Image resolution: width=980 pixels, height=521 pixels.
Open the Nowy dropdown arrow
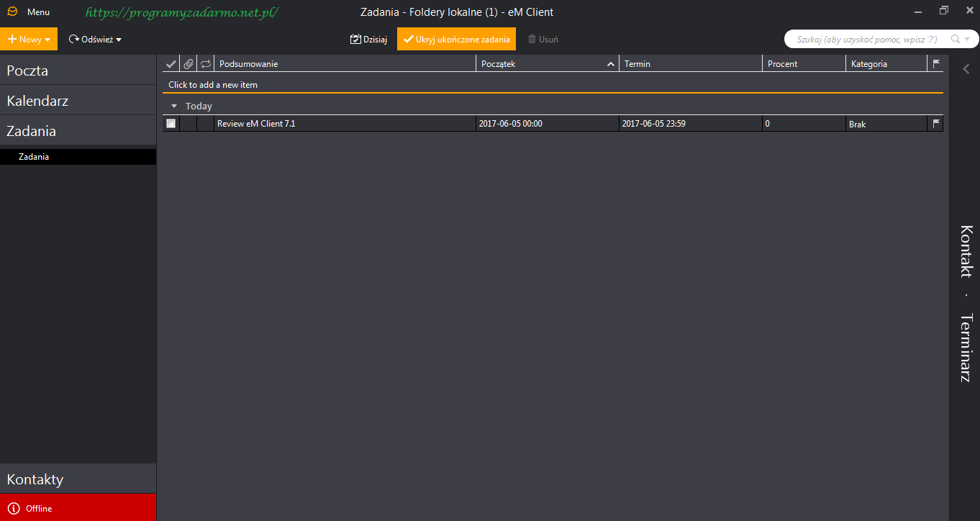47,40
